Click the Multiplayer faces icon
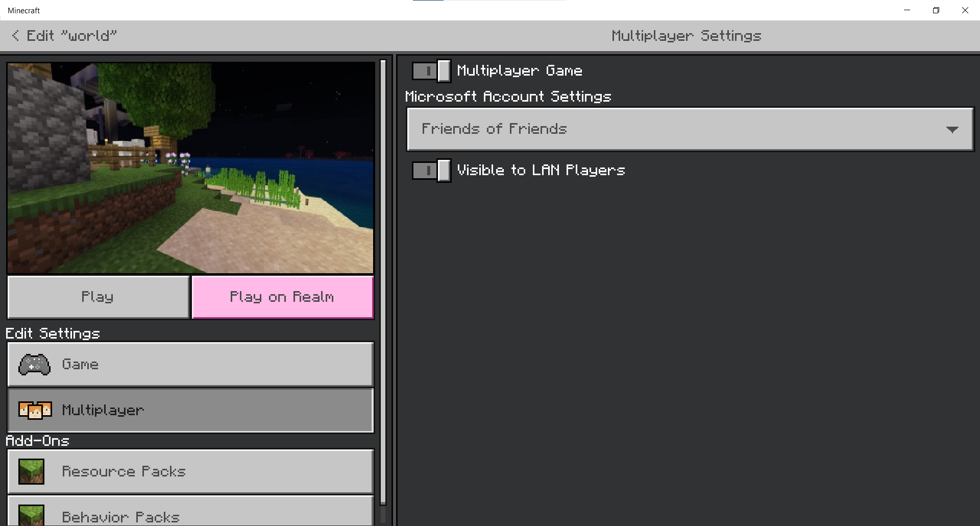Screen dimensions: 980x526 pyautogui.click(x=35, y=410)
